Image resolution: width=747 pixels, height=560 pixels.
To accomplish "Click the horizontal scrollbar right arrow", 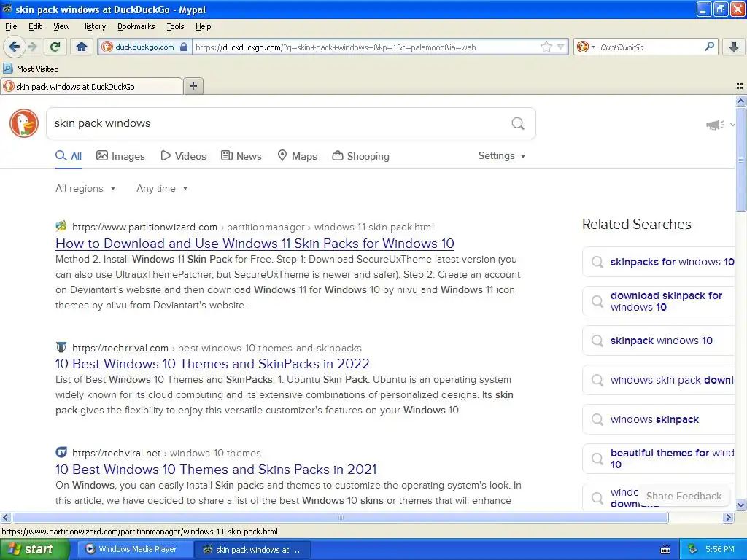I will tap(728, 517).
